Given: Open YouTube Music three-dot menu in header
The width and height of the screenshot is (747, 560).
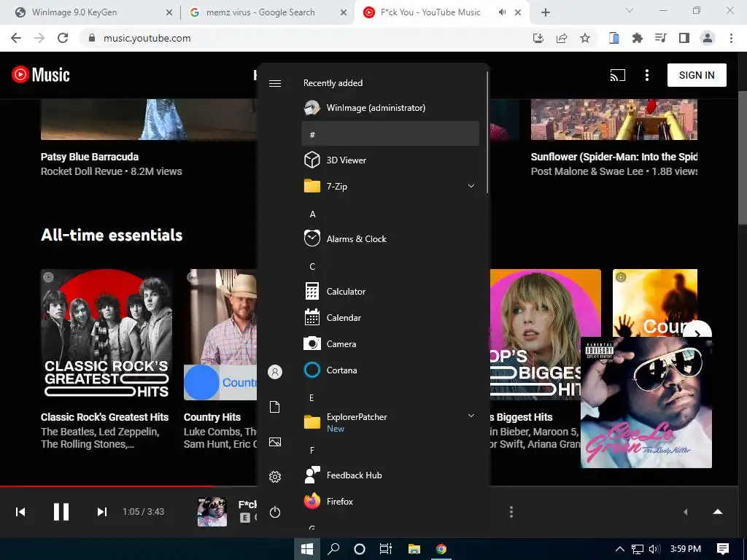Looking at the screenshot, I should coord(646,75).
